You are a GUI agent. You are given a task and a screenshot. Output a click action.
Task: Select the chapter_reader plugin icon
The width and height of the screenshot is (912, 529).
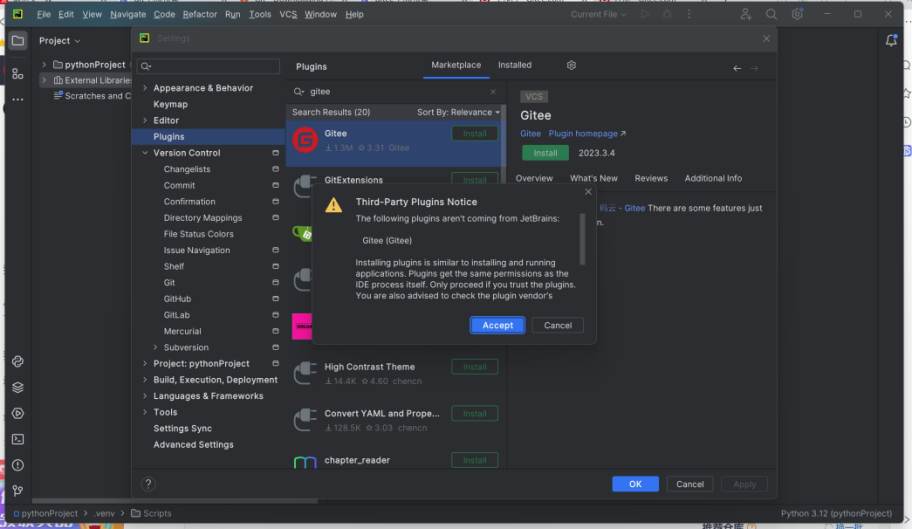click(305, 462)
